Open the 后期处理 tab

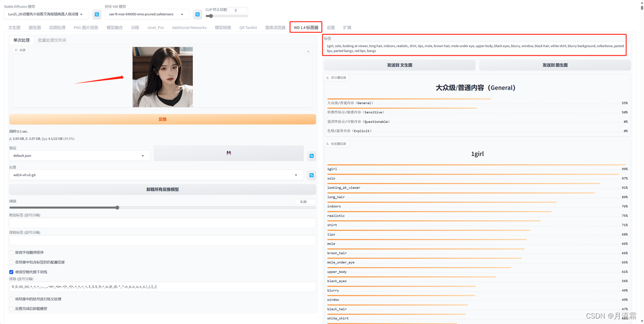pos(57,28)
